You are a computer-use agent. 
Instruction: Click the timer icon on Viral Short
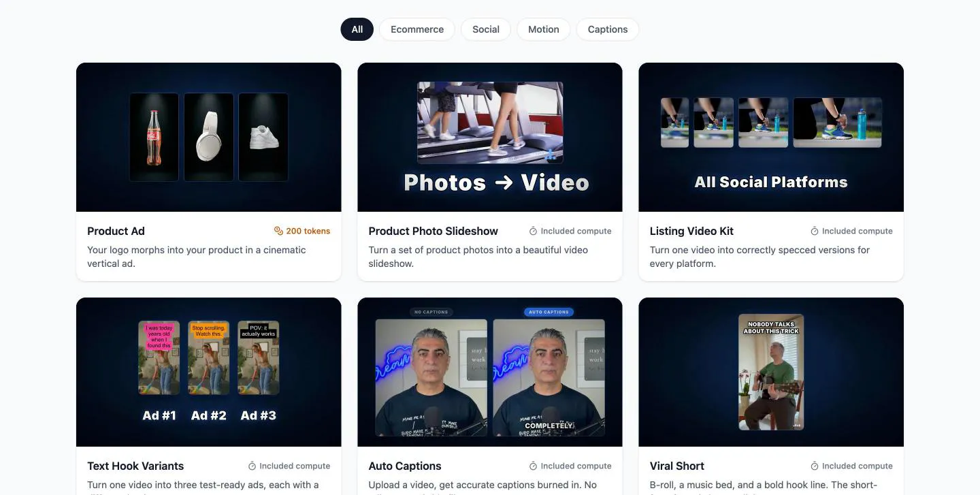tap(815, 466)
